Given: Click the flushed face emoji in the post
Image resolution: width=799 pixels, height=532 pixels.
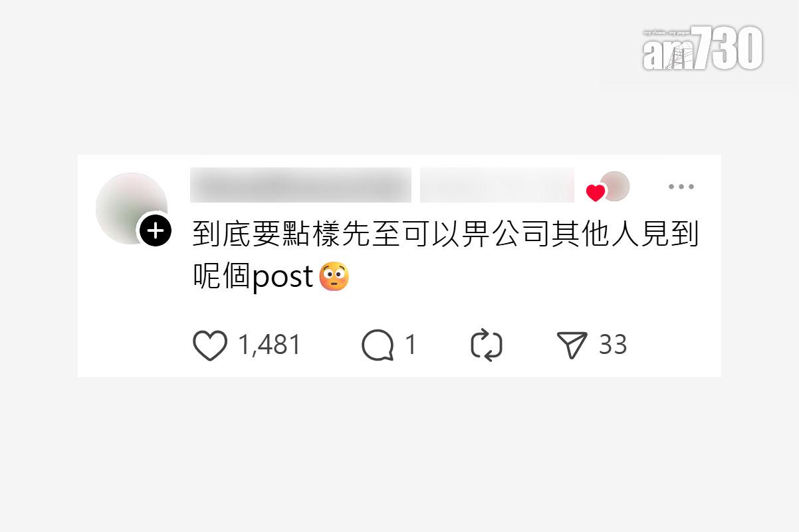Looking at the screenshot, I should pos(334,277).
